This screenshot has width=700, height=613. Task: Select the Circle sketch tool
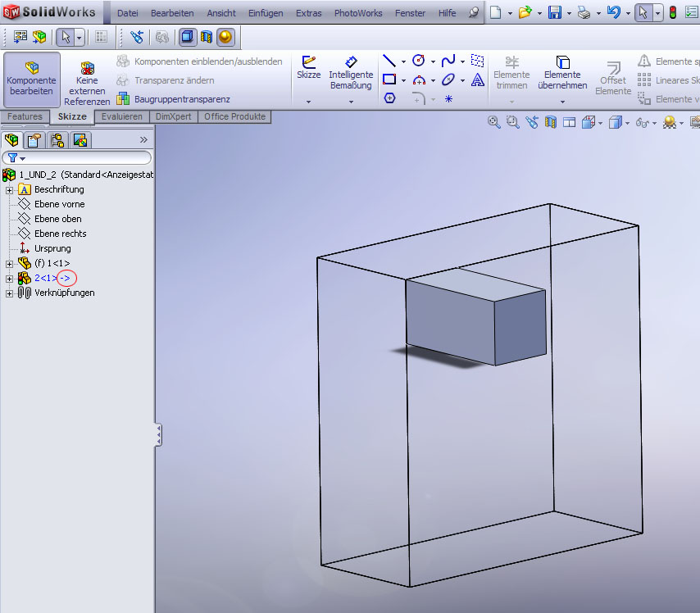[418, 61]
